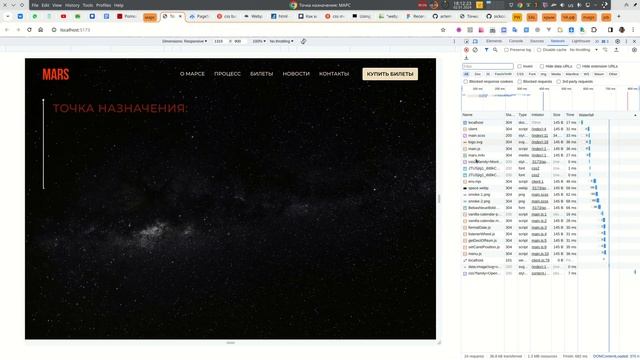Stop recording network log

click(x=466, y=50)
